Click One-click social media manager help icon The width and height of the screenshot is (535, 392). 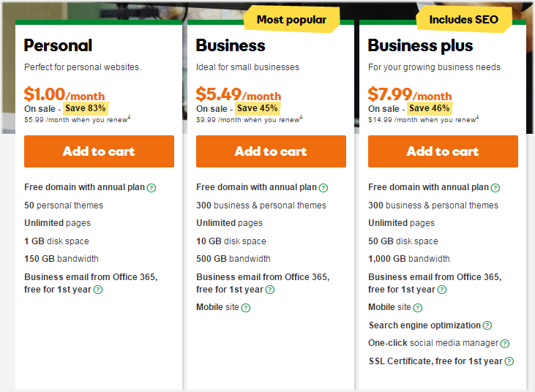[x=505, y=344]
